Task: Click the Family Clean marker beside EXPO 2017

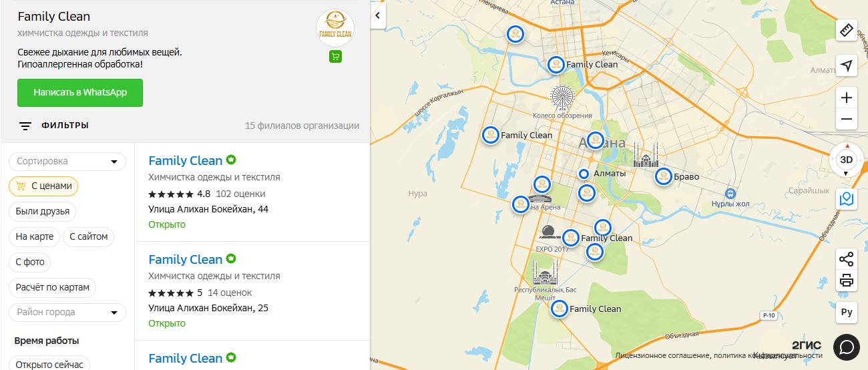Action: (x=570, y=238)
